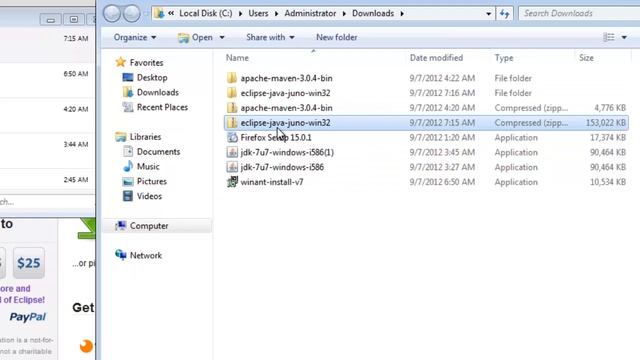
Task: Click the Recent Places icon
Action: [x=128, y=107]
